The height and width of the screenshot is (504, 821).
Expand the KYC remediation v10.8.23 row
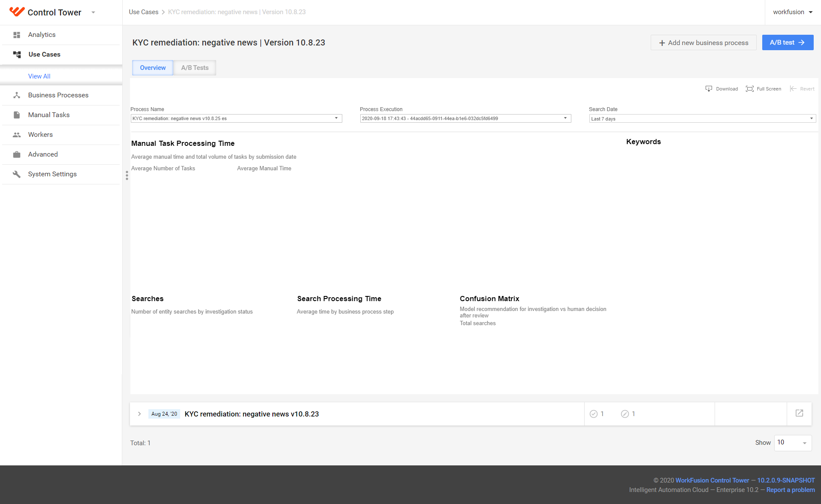click(x=139, y=414)
